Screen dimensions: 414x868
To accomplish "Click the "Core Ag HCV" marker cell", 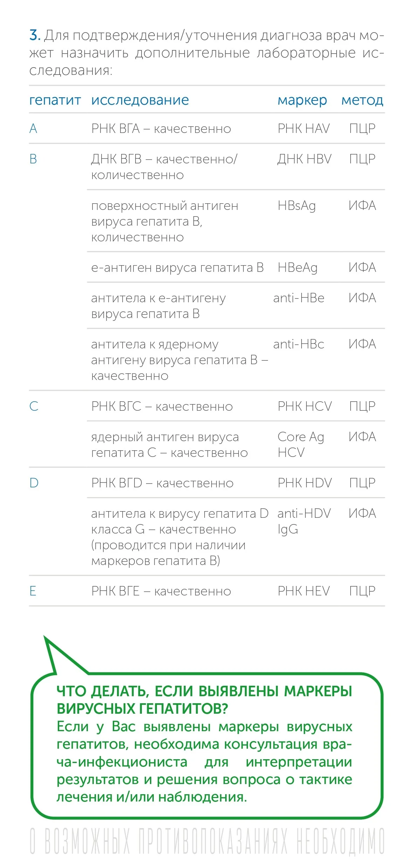I will tap(301, 444).
